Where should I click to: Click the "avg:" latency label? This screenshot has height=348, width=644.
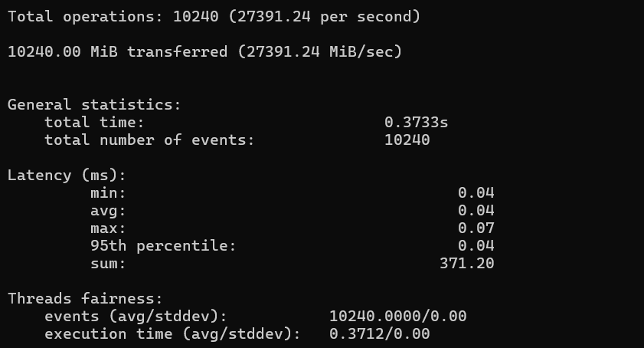(x=108, y=210)
